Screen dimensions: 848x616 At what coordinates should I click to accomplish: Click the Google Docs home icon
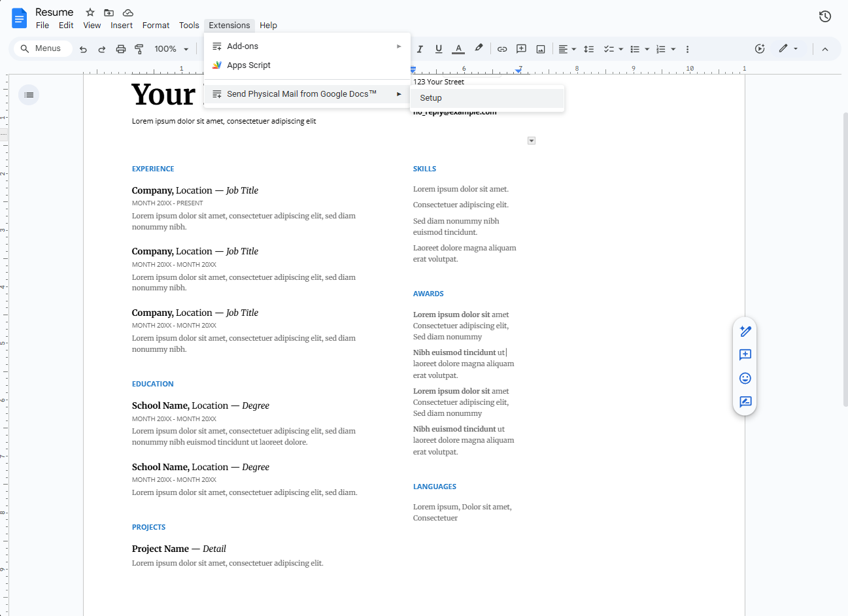[x=20, y=18]
